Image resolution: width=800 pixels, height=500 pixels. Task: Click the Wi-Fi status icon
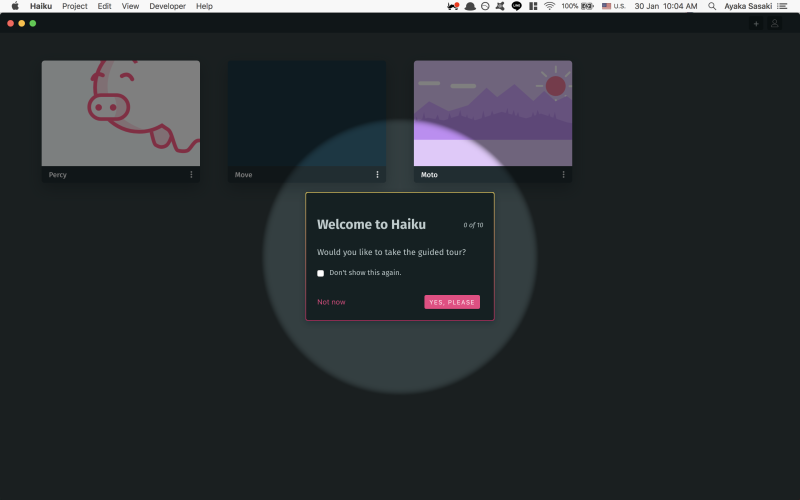pyautogui.click(x=549, y=6)
